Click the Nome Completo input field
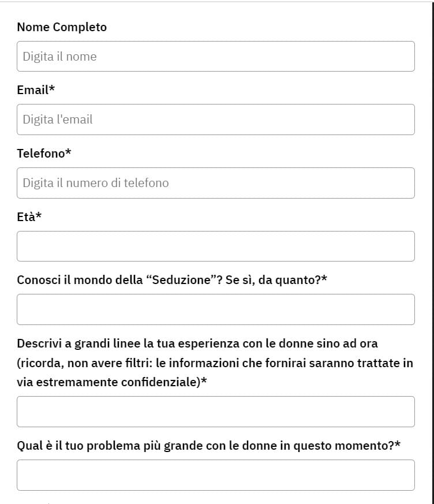Screen dimensions: 434x504 (215, 57)
